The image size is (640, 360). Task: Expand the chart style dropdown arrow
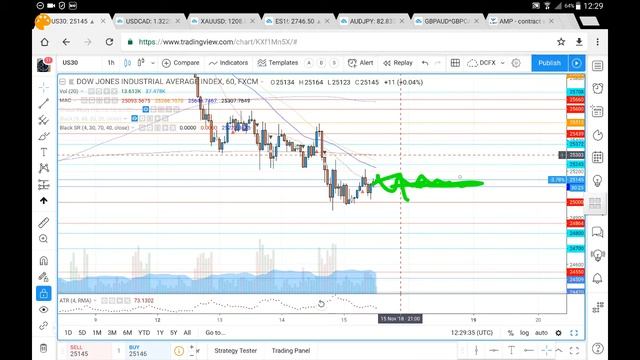(x=153, y=63)
